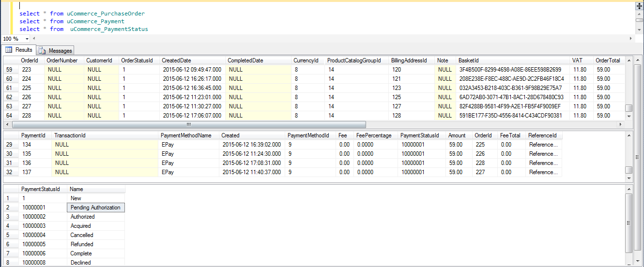Image resolution: width=644 pixels, height=267 pixels.
Task: Click orders grid horizontal scroll left arrow
Action: click(x=7, y=125)
